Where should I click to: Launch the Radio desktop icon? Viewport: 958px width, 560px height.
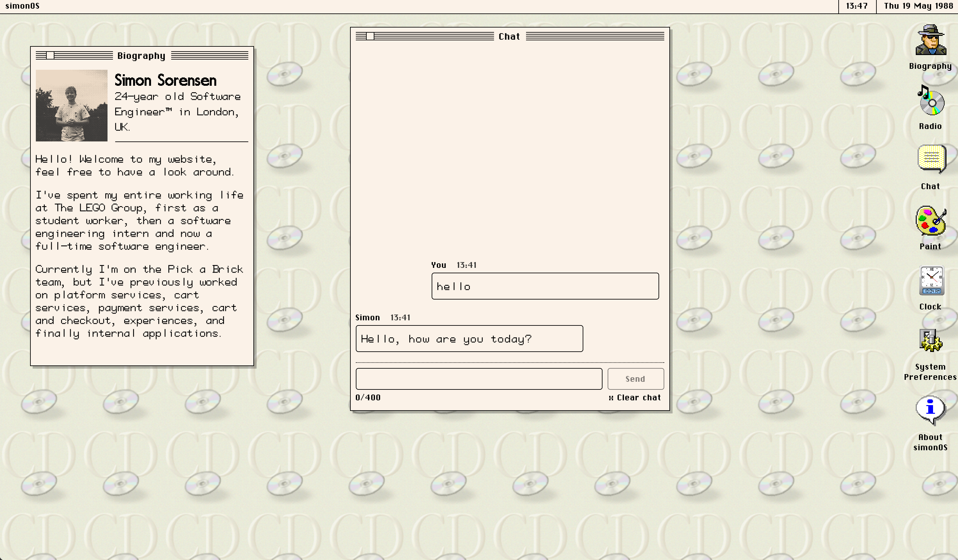click(x=930, y=108)
